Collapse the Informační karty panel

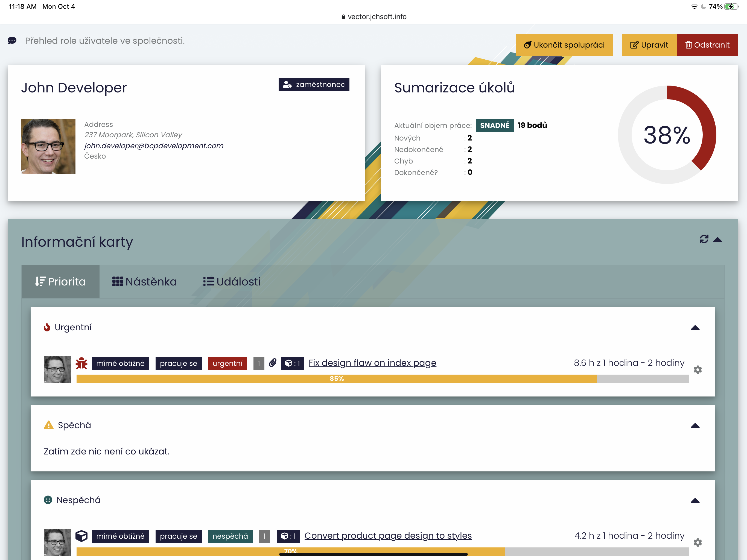pyautogui.click(x=717, y=240)
